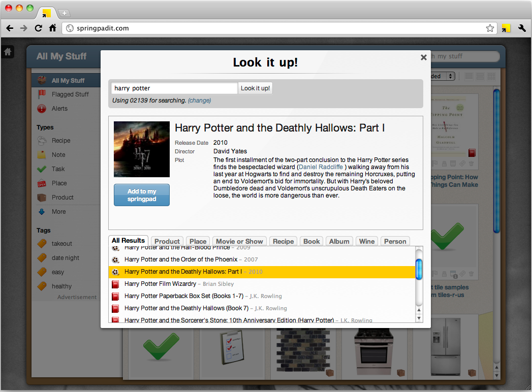This screenshot has width=532, height=392.
Task: Click the springpadit.com address bar
Action: (x=278, y=28)
